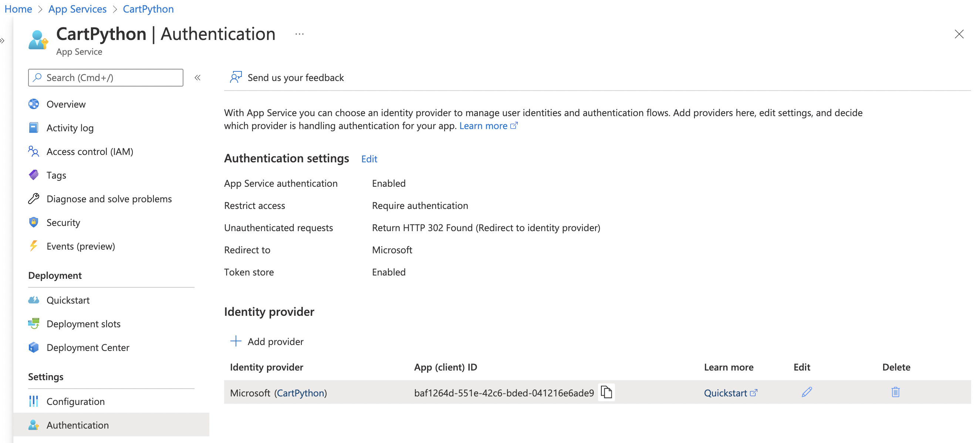The height and width of the screenshot is (443, 980).
Task: Click the Overview globe icon
Action: 34,104
